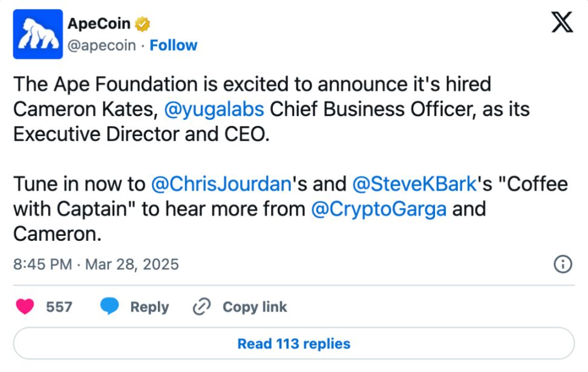588x372 pixels.
Task: Open Read 113 replies button
Action: pos(293,344)
